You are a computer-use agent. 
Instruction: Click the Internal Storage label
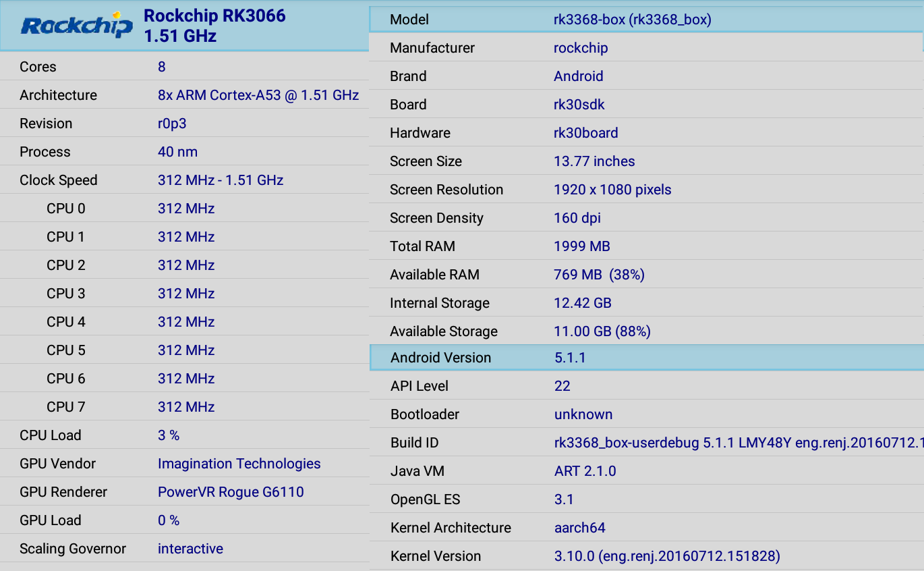[x=440, y=303]
